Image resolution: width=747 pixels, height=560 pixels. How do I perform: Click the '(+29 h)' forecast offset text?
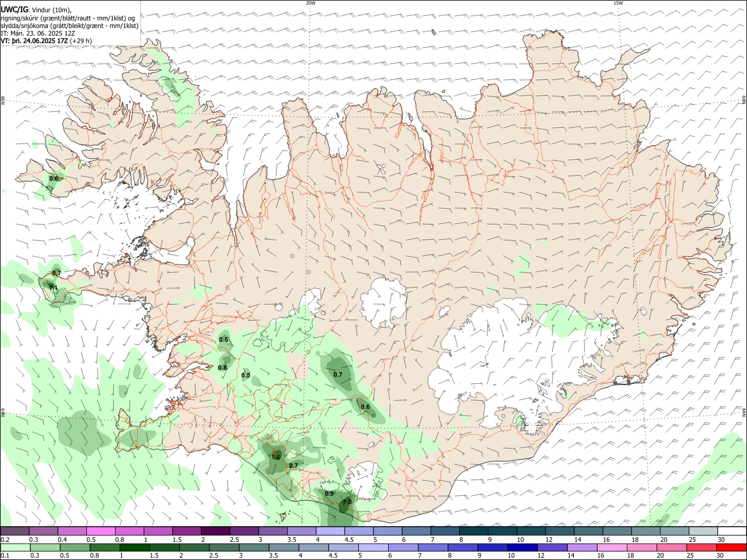click(81, 41)
